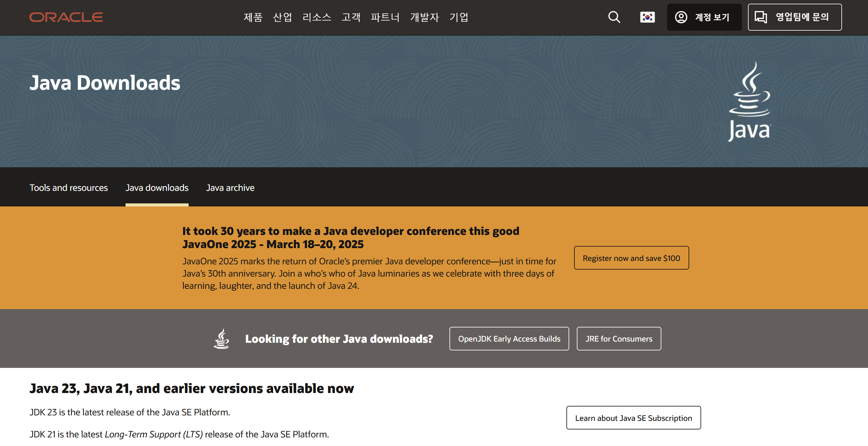This screenshot has width=868, height=446.
Task: Select the Java downloads tab
Action: tap(157, 188)
